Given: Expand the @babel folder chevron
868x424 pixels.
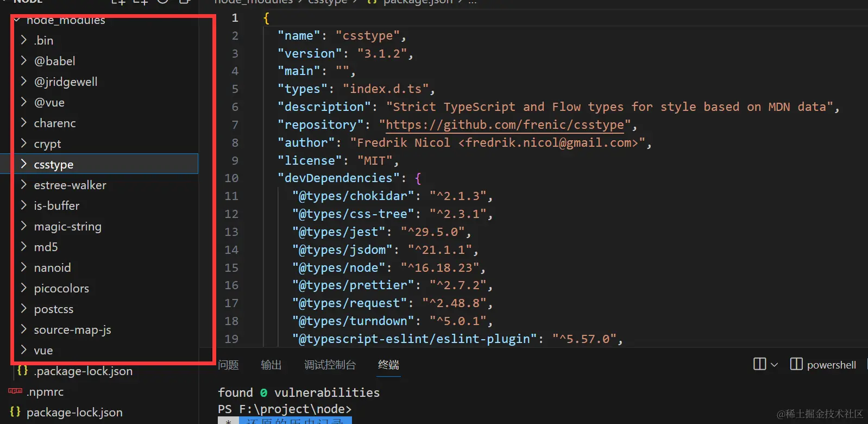Looking at the screenshot, I should pos(24,61).
